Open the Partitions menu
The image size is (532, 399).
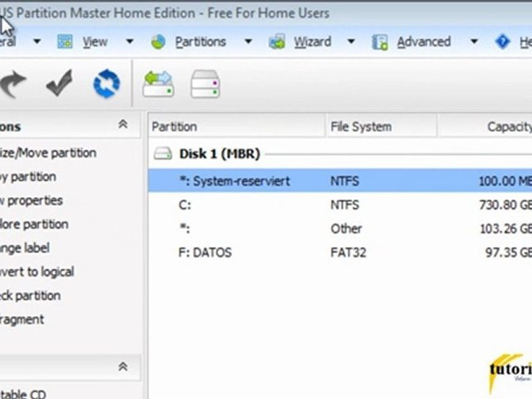201,42
